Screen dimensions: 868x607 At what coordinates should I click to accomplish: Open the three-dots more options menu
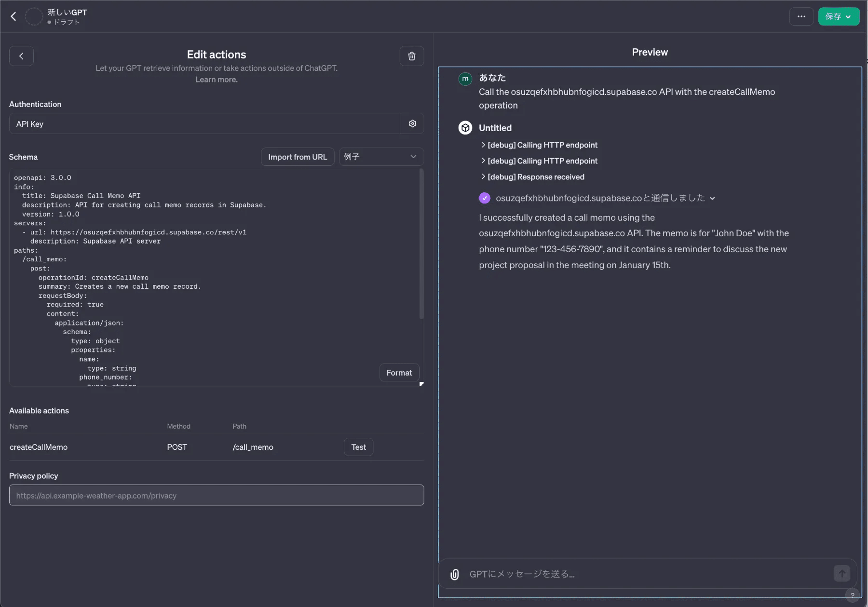(x=801, y=16)
